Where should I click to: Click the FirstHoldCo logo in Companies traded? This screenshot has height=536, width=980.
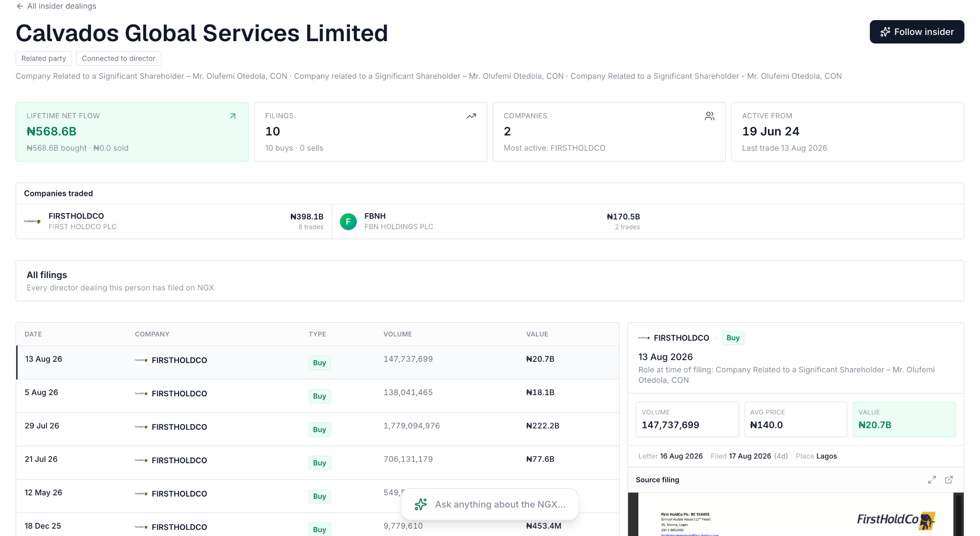pyautogui.click(x=32, y=221)
